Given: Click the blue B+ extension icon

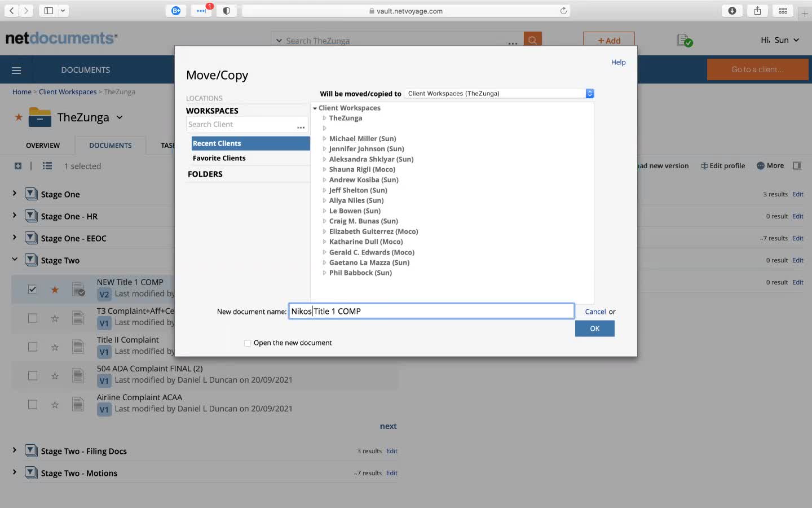Looking at the screenshot, I should [176, 11].
